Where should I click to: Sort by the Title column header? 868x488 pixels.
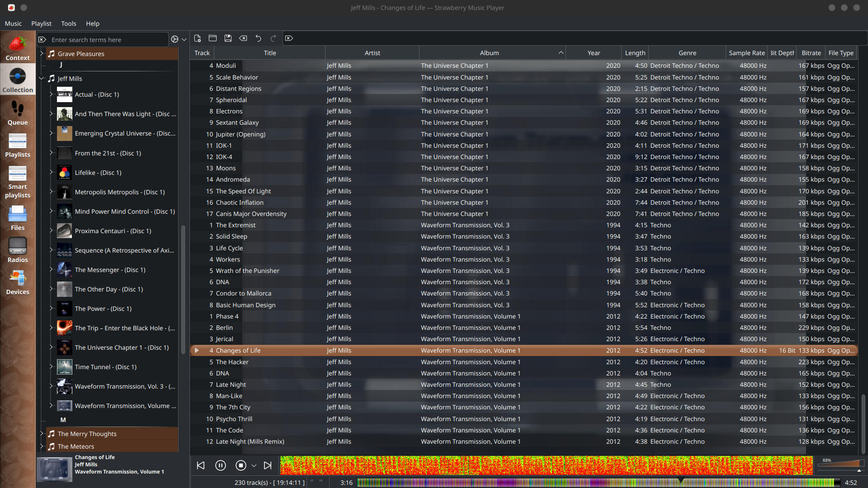click(270, 53)
